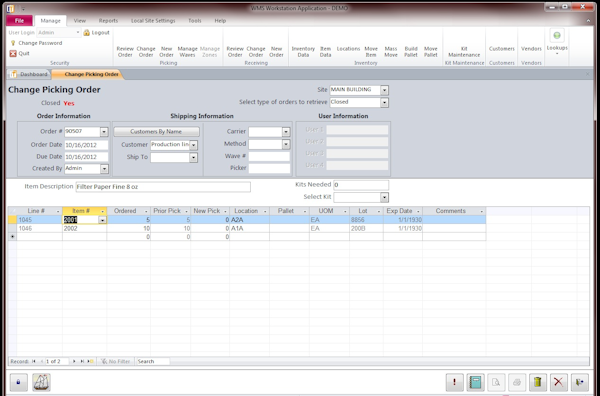The width and height of the screenshot is (600, 396).
Task: Expand the Customer dropdown arrow
Action: pyautogui.click(x=194, y=145)
